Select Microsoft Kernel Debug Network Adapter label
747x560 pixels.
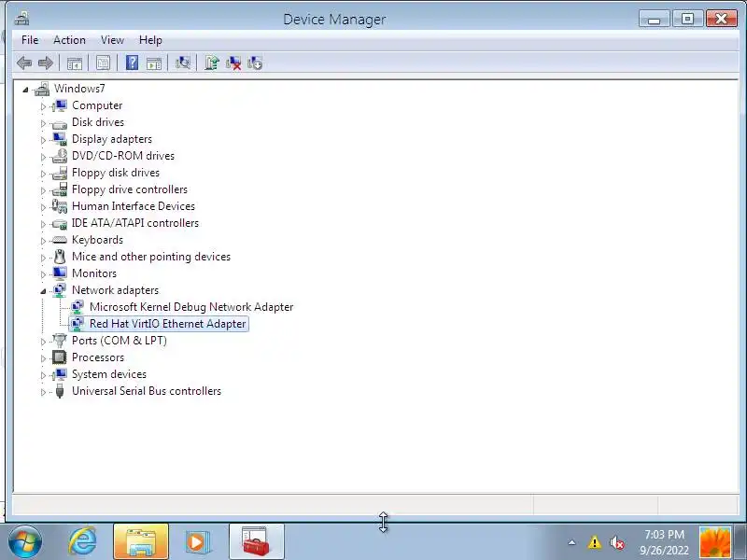[x=191, y=307]
